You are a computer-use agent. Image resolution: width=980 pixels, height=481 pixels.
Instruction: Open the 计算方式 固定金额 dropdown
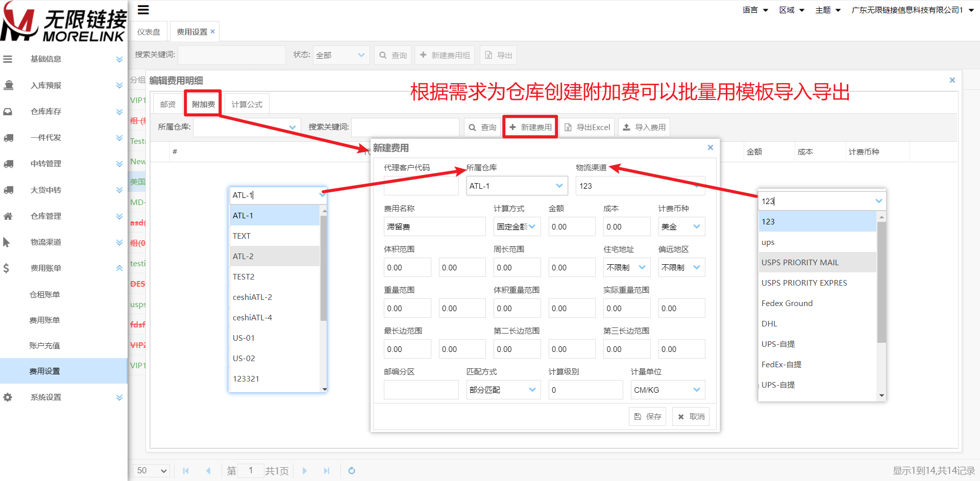(517, 227)
